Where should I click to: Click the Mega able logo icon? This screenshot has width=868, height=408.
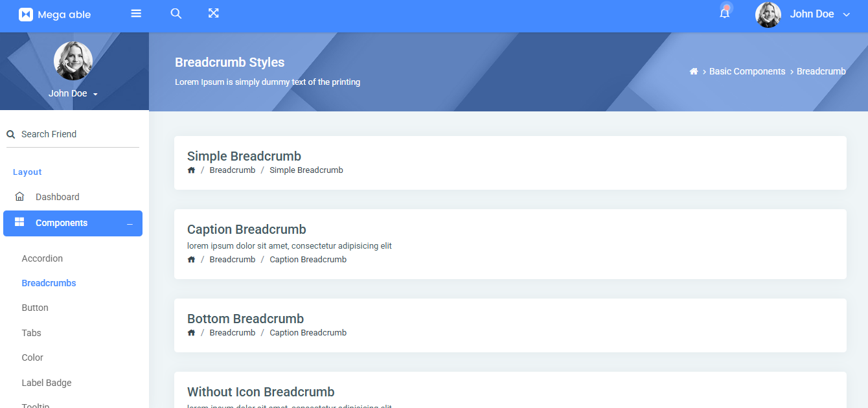click(x=26, y=14)
